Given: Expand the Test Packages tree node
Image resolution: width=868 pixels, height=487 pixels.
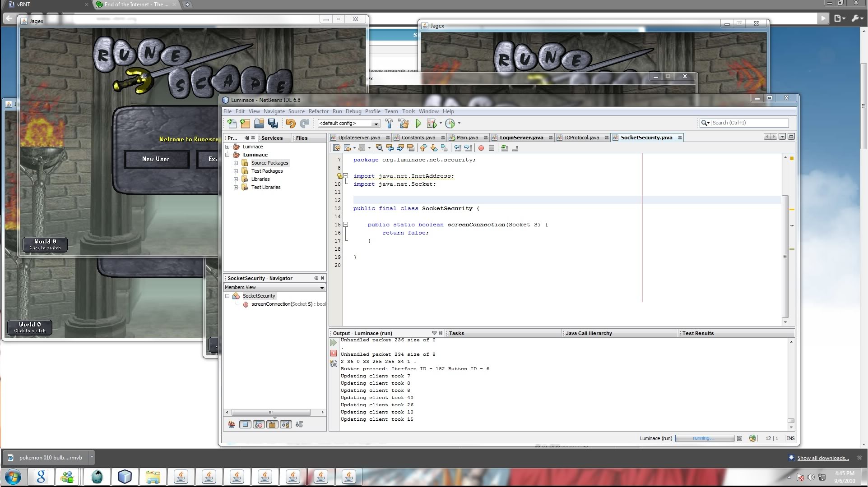Looking at the screenshot, I should 236,171.
